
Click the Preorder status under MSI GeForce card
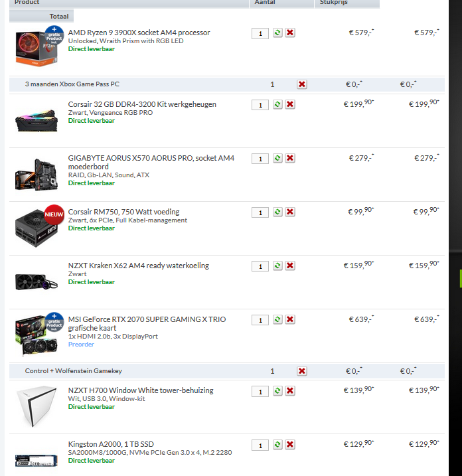tap(81, 345)
